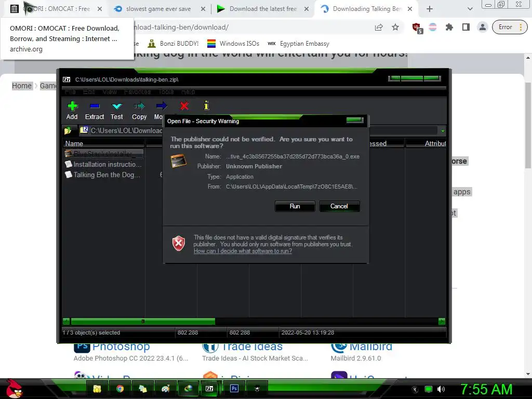Screen dimensions: 532x399
Task: Click the right arrow of 7-Zip horizontal scrollbar
Action: click(442, 321)
